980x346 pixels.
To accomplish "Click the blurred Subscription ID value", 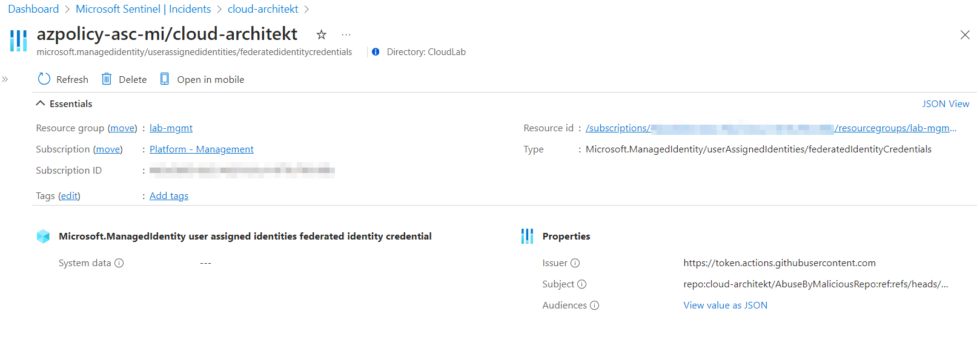I will click(x=242, y=171).
